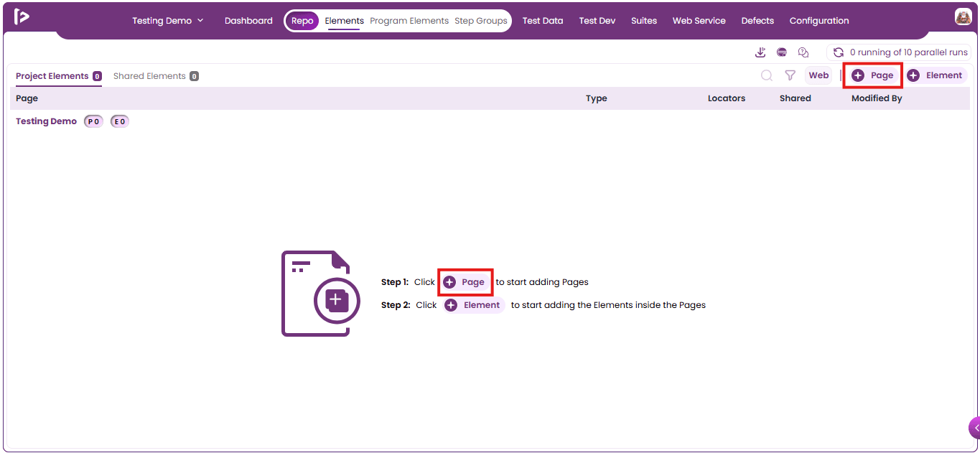This screenshot has height=453, width=980.
Task: Go to the Defects menu
Action: coord(757,21)
